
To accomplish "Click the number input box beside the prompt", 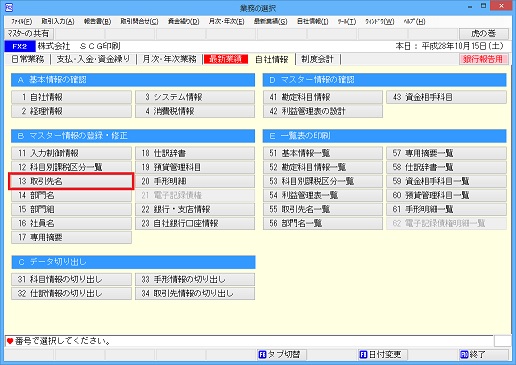I will [502, 341].
